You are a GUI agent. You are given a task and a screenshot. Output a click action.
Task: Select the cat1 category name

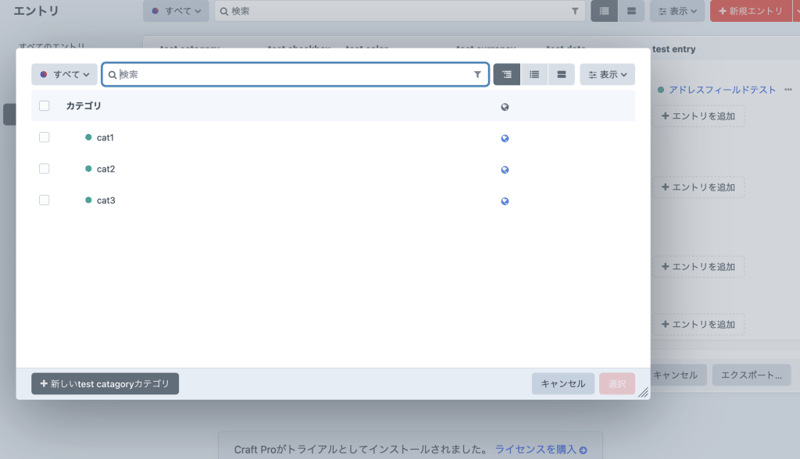click(105, 138)
